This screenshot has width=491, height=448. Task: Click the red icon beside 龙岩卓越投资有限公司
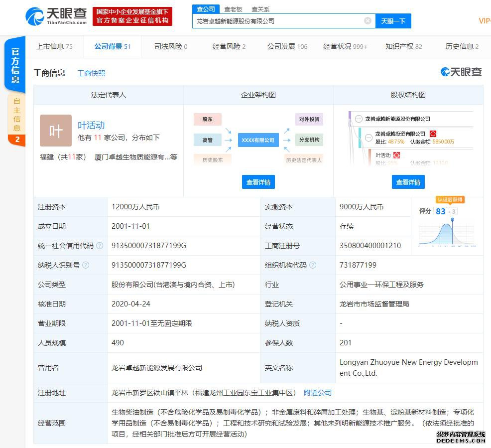tap(433, 134)
